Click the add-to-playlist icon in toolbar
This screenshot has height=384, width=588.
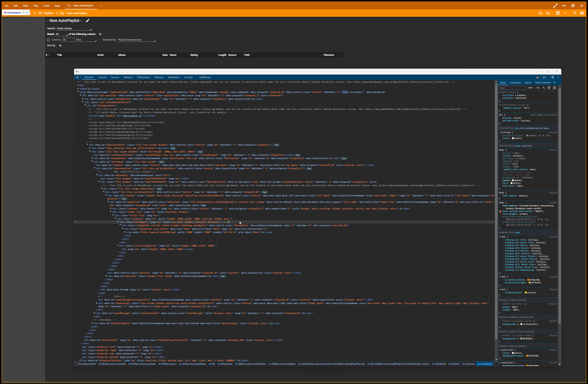click(540, 13)
